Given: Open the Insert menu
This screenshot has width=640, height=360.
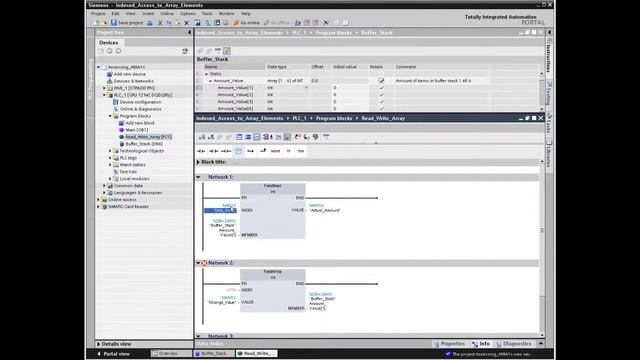Looking at the screenshot, I should (148, 13).
